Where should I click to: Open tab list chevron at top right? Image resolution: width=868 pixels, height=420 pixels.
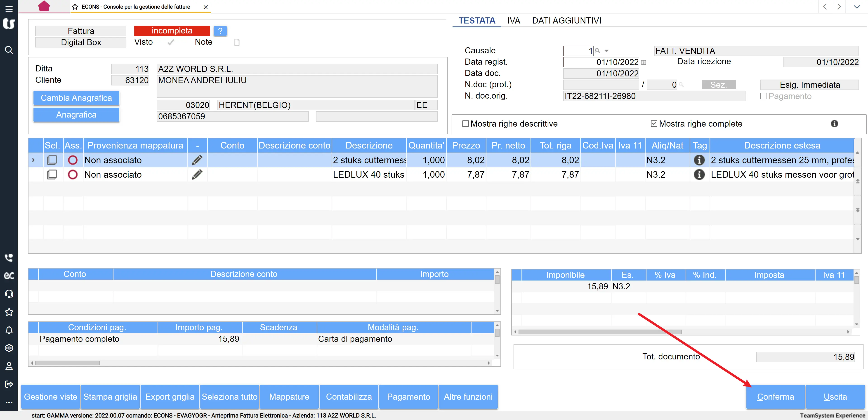[856, 7]
